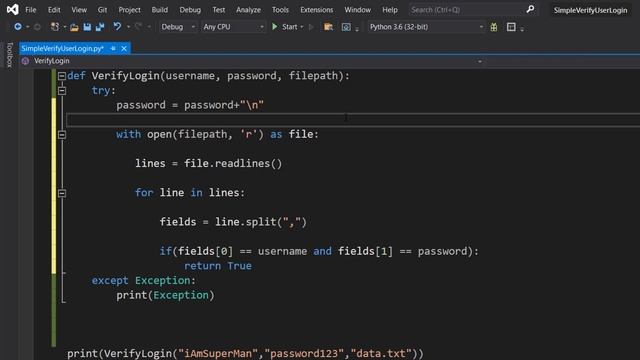
Task: Collapse the def VerifyLogin code block
Action: (62, 76)
